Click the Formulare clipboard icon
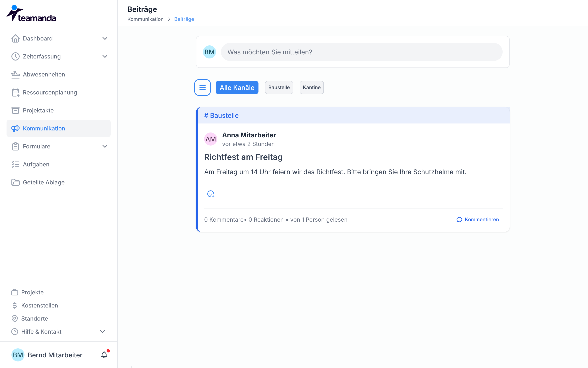This screenshot has width=588, height=368. point(15,147)
